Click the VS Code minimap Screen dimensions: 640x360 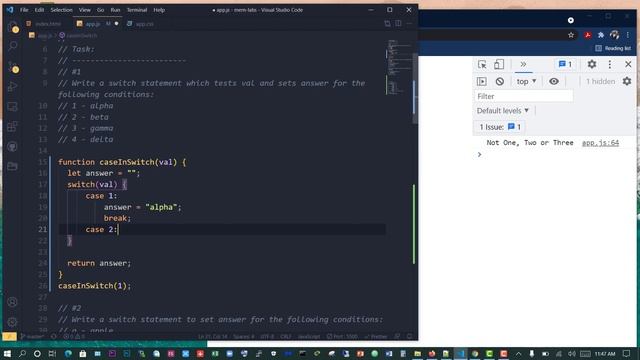click(398, 67)
